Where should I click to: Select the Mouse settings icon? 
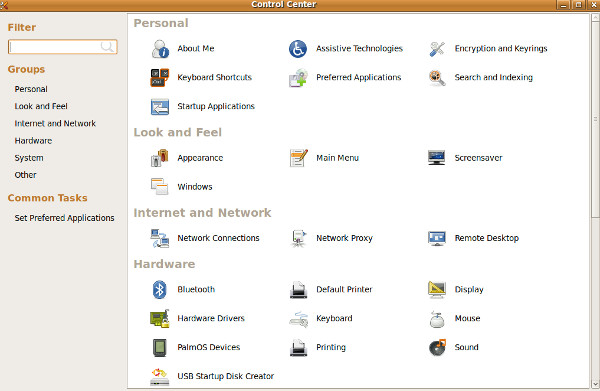pos(437,319)
